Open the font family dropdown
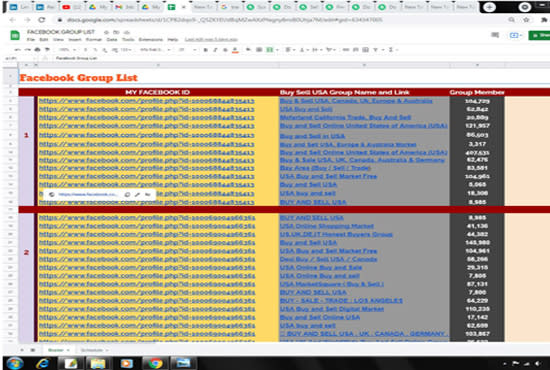The height and width of the screenshot is (370, 550). 155,50
